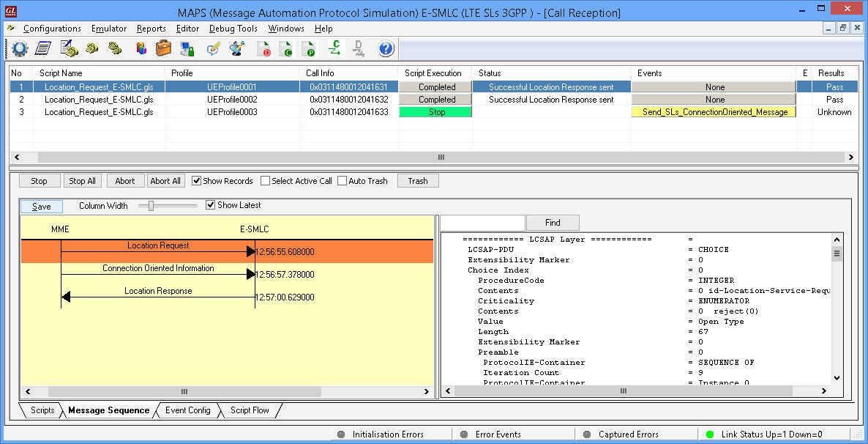This screenshot has height=444, width=868.
Task: Click the speech bubble with pencil icon
Action: coord(213,49)
